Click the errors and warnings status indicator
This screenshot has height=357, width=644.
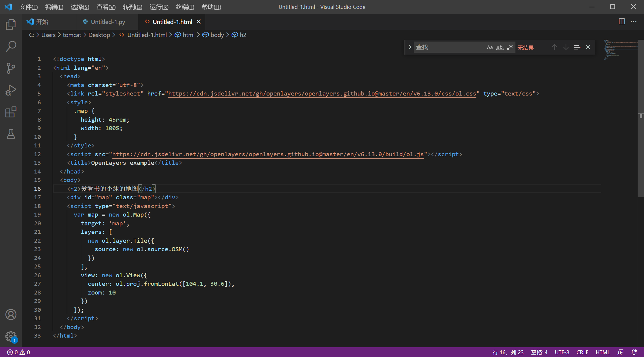coord(18,352)
